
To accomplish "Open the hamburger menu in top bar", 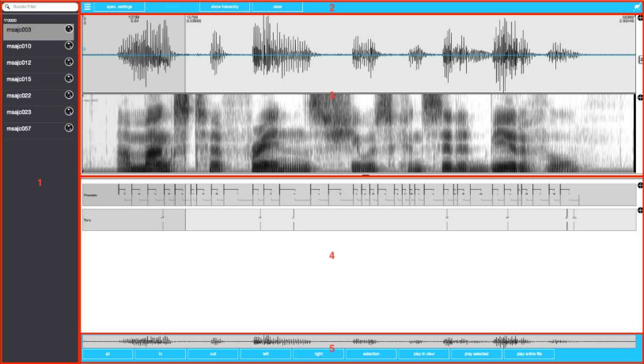I will 87,7.
